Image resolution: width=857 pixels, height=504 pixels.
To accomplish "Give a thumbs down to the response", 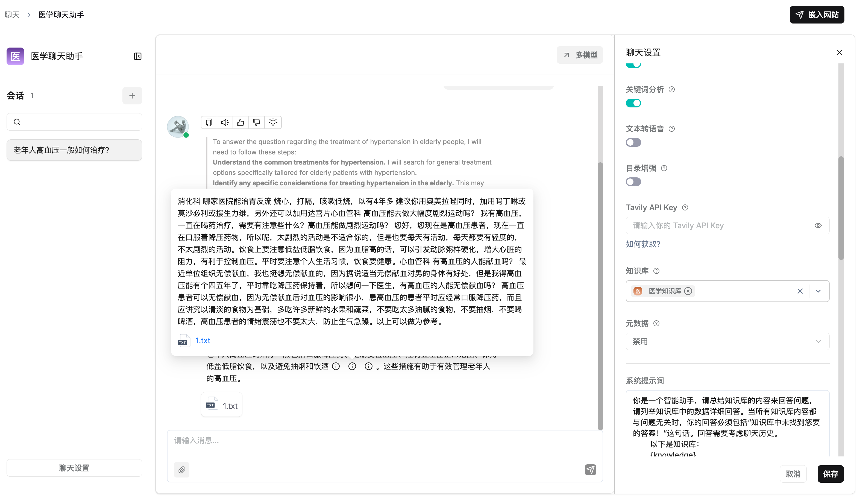I will [256, 122].
